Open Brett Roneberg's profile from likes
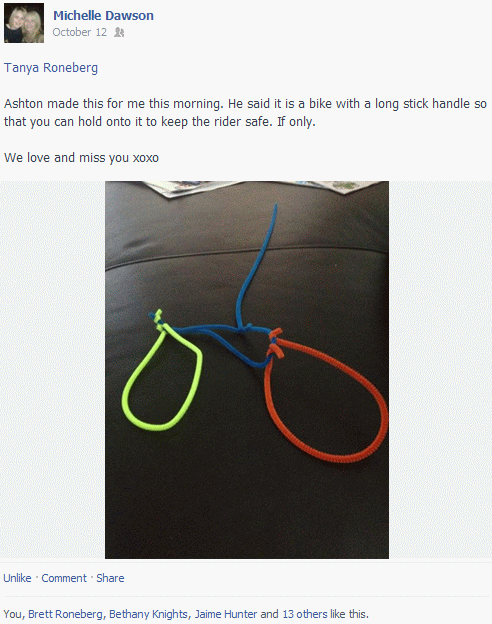Screen dimensions: 492x624 65,614
